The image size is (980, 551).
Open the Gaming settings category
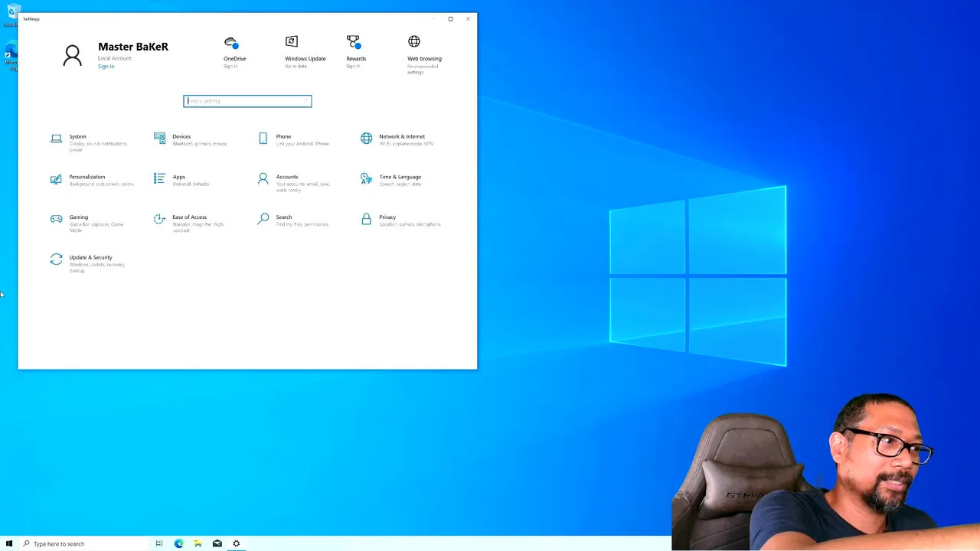[88, 223]
